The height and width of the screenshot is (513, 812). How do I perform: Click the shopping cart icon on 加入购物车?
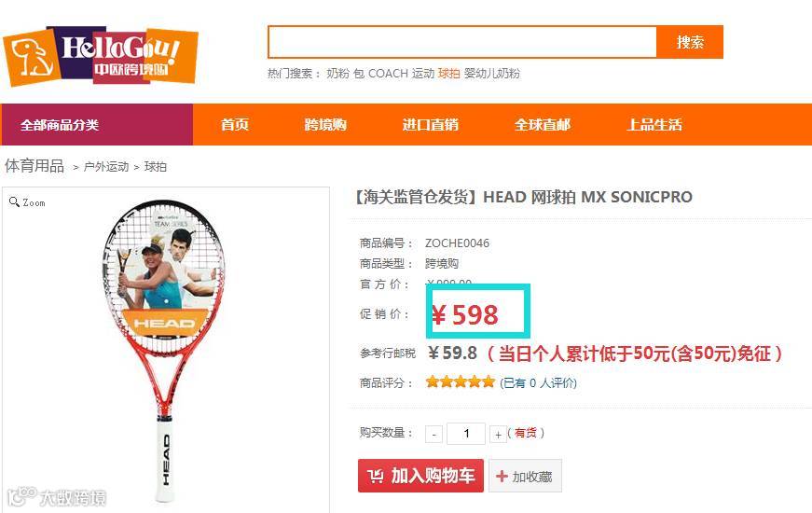(x=376, y=475)
